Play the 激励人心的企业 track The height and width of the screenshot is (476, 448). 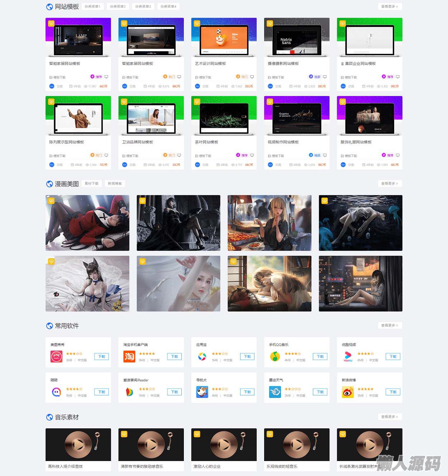pyautogui.click(x=224, y=444)
